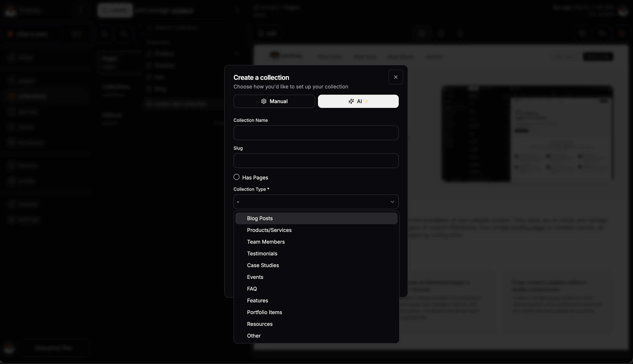Image resolution: width=633 pixels, height=364 pixels.
Task: Choose Blog Posts collection type
Action: coord(260,218)
